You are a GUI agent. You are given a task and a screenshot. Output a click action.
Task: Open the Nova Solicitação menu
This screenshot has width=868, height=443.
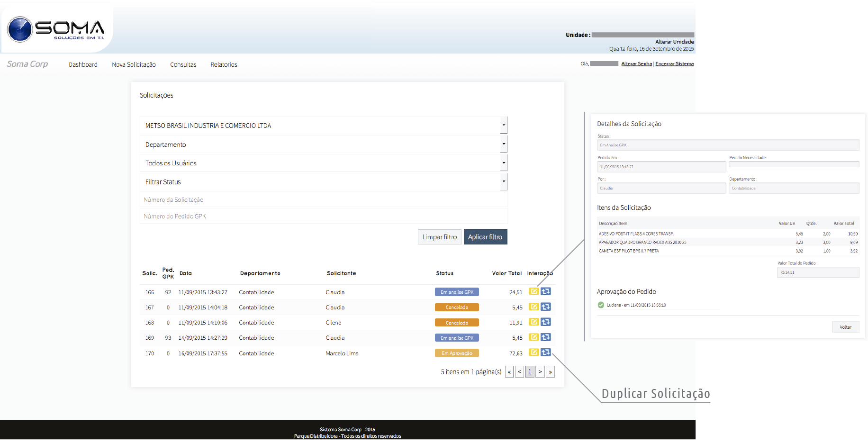(x=134, y=64)
